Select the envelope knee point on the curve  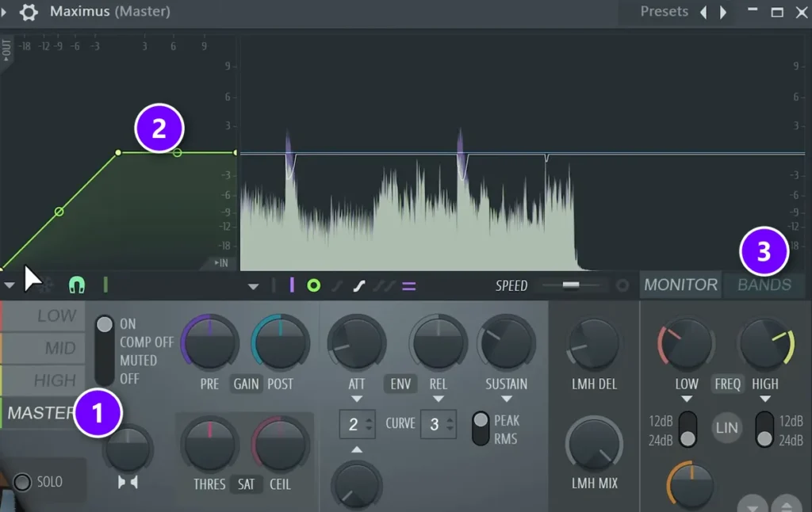tap(118, 153)
